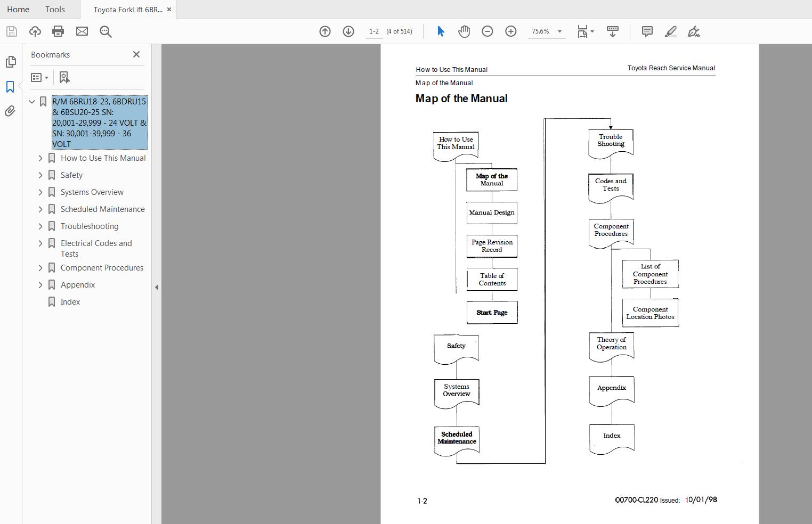The image size is (812, 524).
Task: Activate the hand pan tool
Action: (464, 31)
